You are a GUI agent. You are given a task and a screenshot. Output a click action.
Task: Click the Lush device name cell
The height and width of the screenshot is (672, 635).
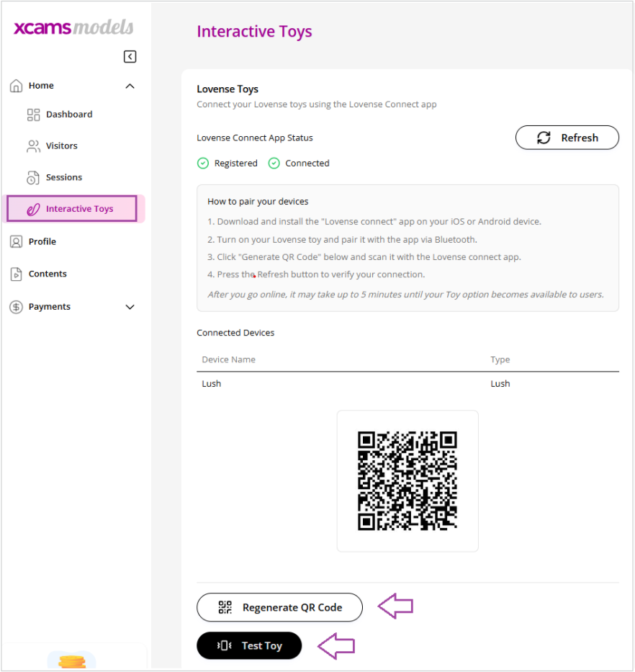pyautogui.click(x=211, y=384)
